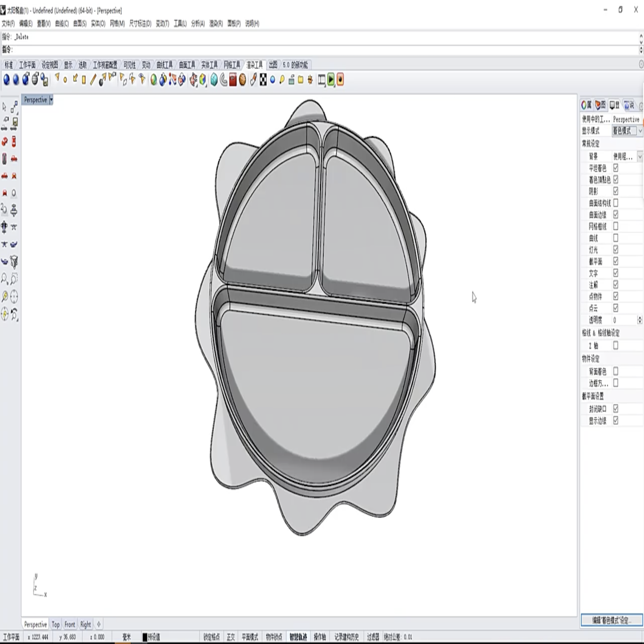The height and width of the screenshot is (644, 644).
Task: Switch to the 实体工具 toolbar tab
Action: (x=209, y=65)
